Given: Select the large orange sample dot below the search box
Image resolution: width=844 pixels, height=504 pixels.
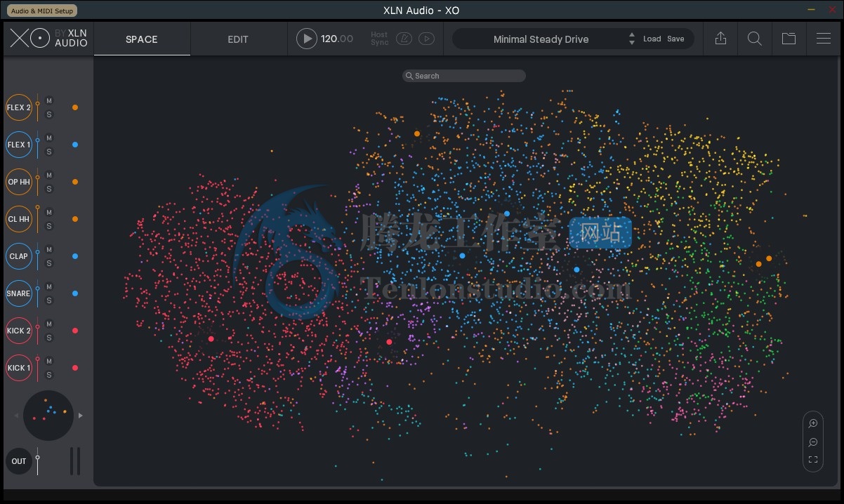Looking at the screenshot, I should (417, 133).
